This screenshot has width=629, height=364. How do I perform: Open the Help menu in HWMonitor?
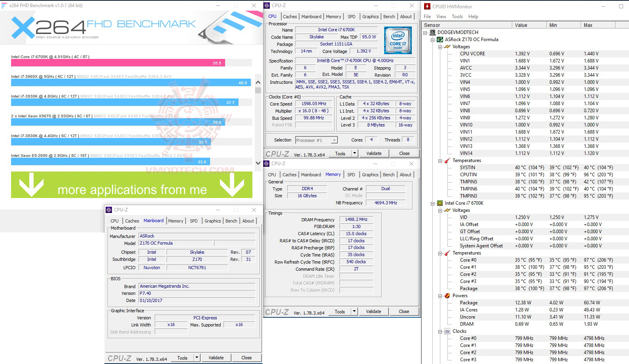[x=473, y=17]
